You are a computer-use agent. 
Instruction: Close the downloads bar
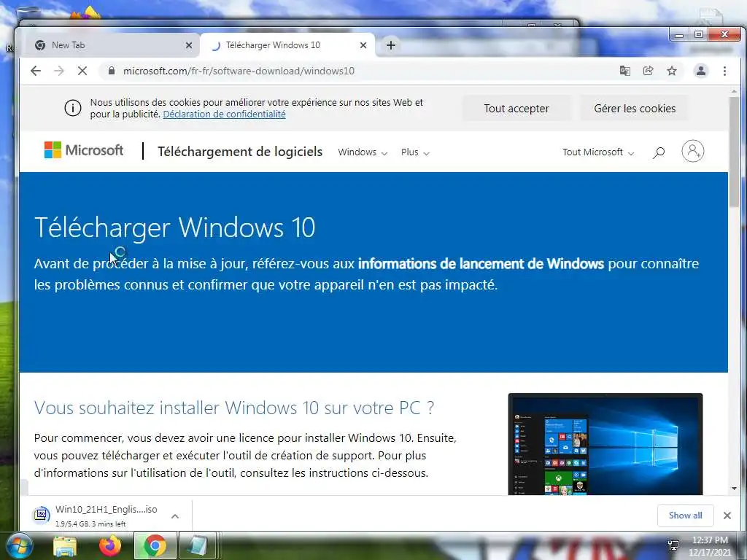(x=727, y=516)
